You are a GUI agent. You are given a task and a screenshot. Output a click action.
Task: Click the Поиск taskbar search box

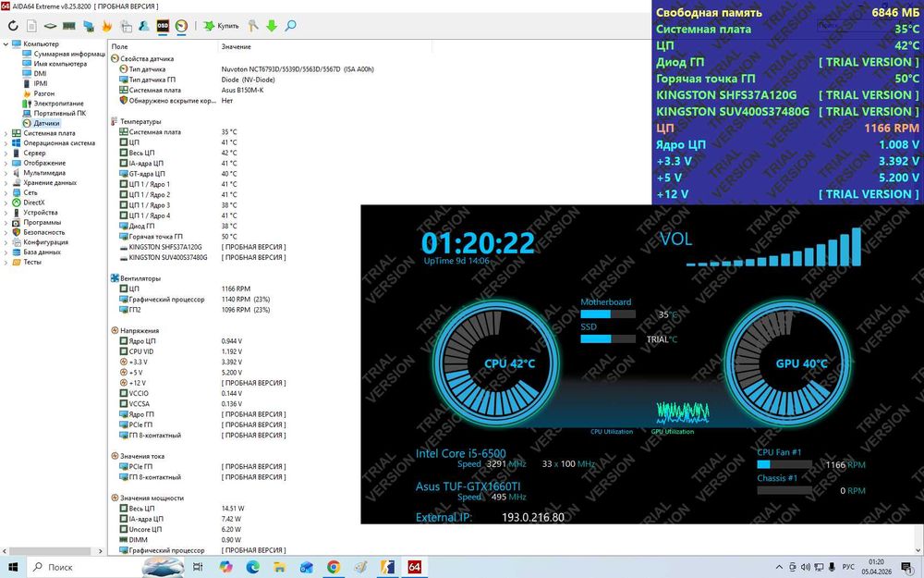107,568
